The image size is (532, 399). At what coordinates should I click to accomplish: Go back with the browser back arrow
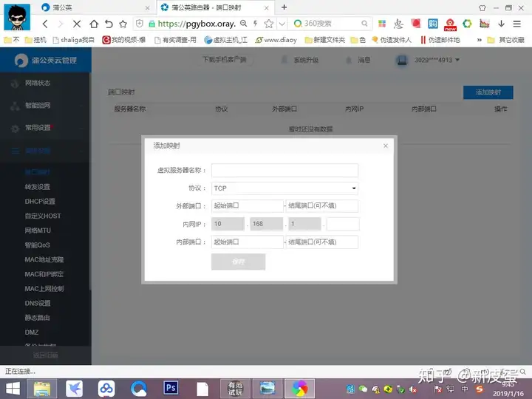[x=45, y=24]
